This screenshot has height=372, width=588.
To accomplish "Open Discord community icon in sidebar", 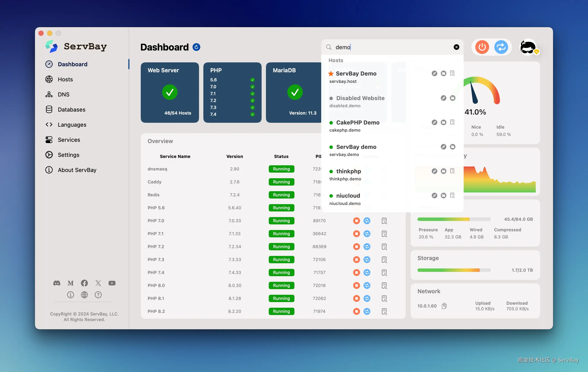I will point(57,283).
